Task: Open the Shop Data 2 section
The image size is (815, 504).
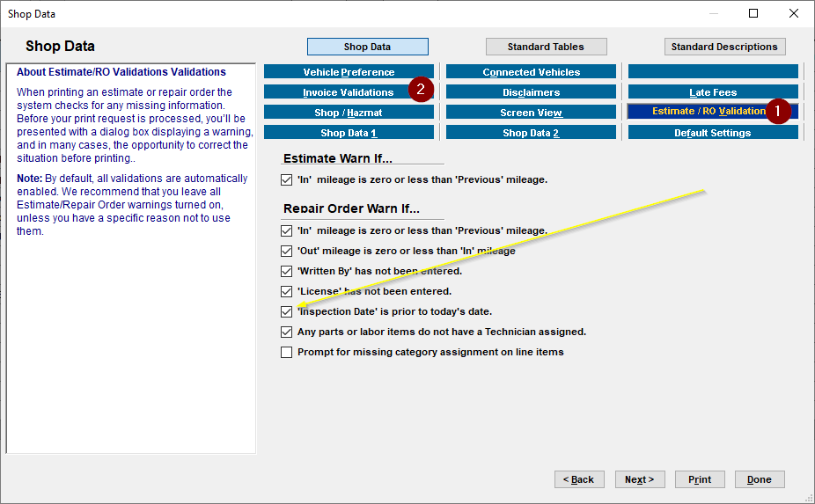Action: 532,133
